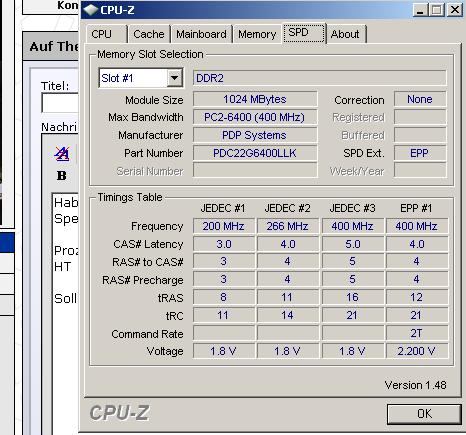This screenshot has width=466, height=435.
Task: Click the DDR2 memory type field
Action: 319,78
